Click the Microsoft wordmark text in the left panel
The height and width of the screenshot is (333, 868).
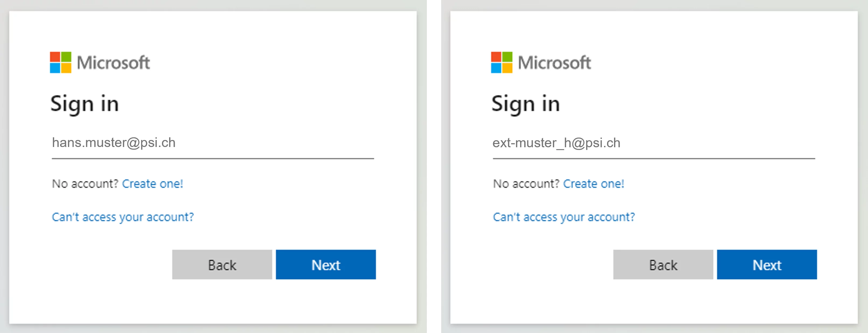point(114,63)
